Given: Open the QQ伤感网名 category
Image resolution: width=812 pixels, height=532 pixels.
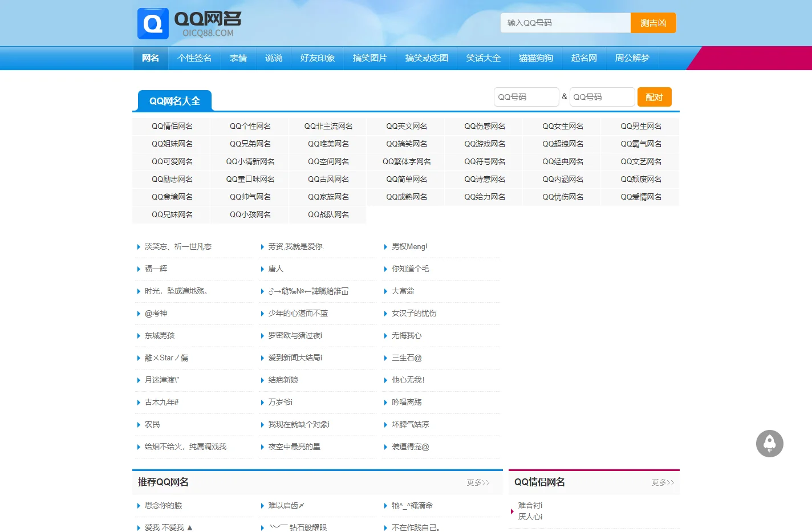Looking at the screenshot, I should [x=485, y=126].
